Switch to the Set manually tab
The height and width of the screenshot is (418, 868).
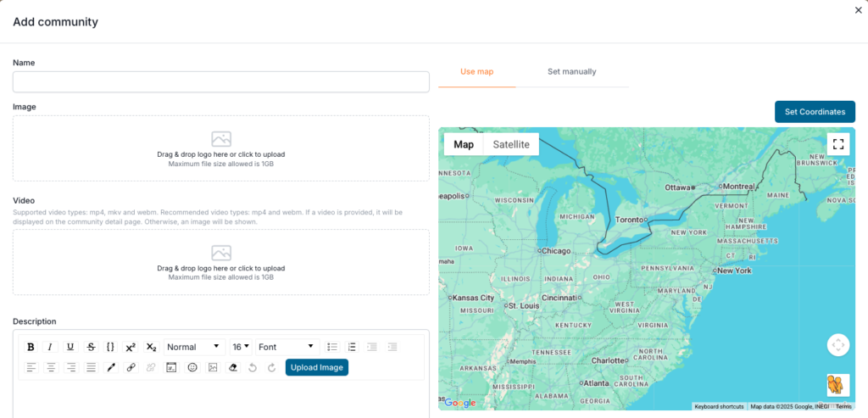tap(571, 72)
